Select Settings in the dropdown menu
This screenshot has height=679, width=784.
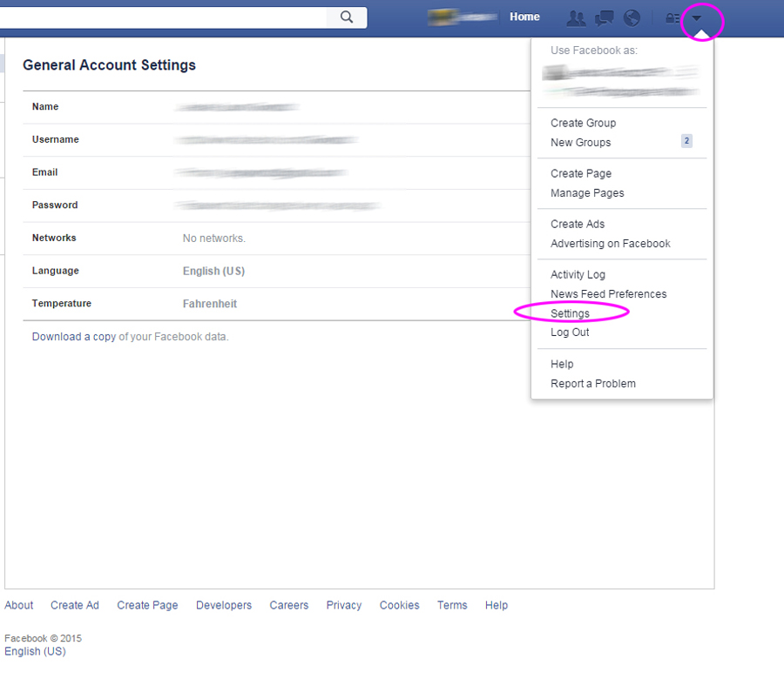[x=570, y=313]
